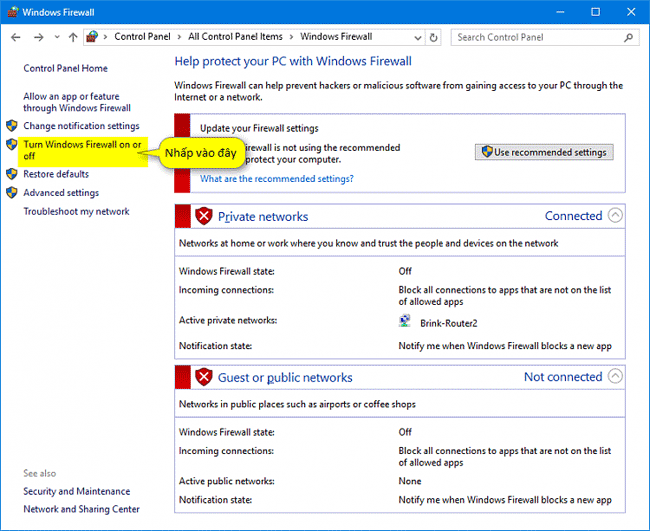This screenshot has width=650, height=531.
Task: Click shield icon beside Turn Windows Firewall on or off
Action: 12,145
